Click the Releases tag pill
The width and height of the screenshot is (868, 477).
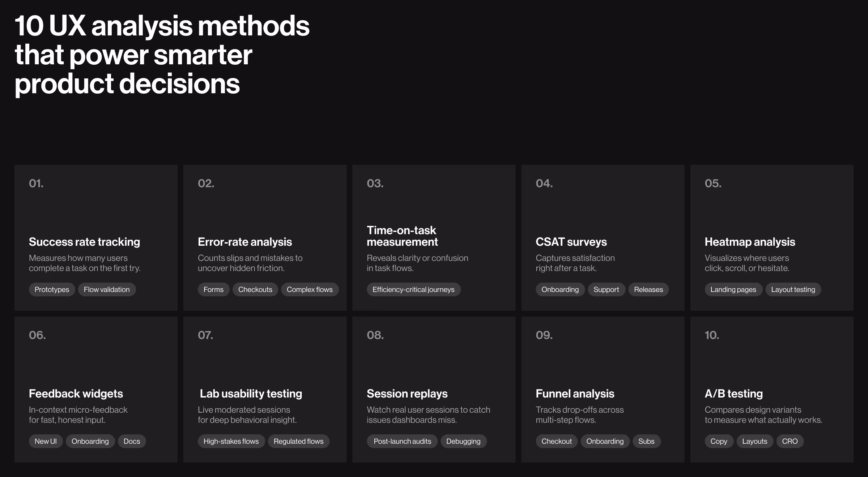tap(648, 289)
